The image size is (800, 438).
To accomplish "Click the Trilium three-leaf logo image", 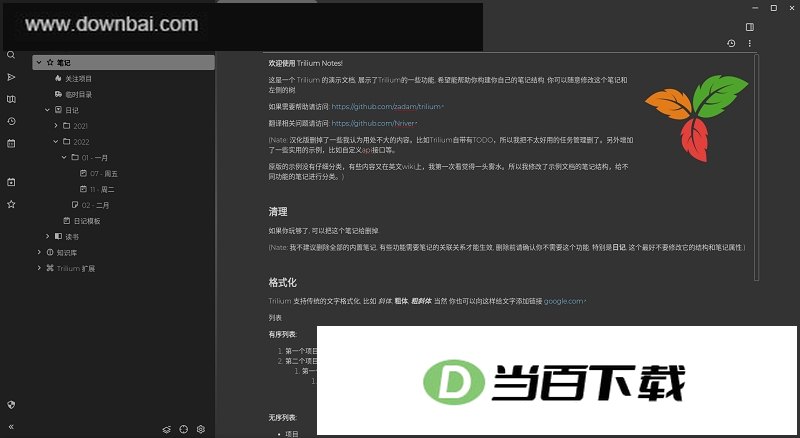I will [696, 118].
